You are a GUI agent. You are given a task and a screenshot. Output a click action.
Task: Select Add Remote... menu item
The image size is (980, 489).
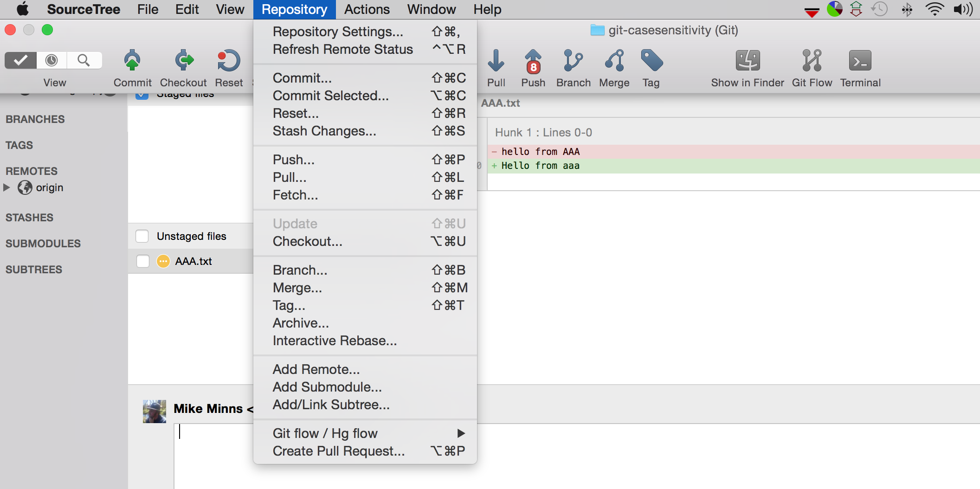point(365,369)
